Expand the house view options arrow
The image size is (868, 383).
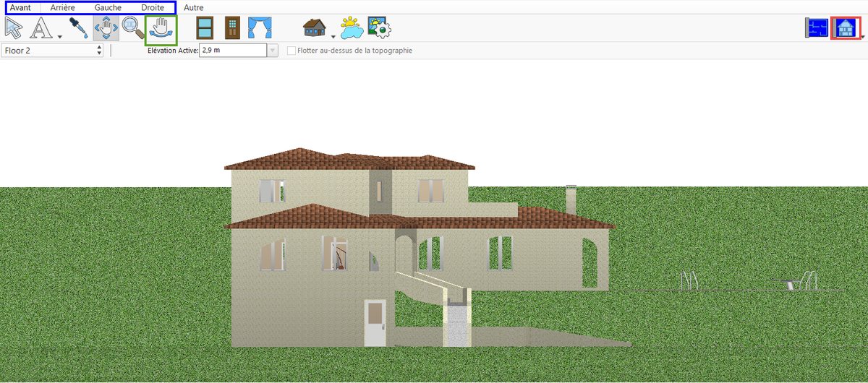(333, 35)
